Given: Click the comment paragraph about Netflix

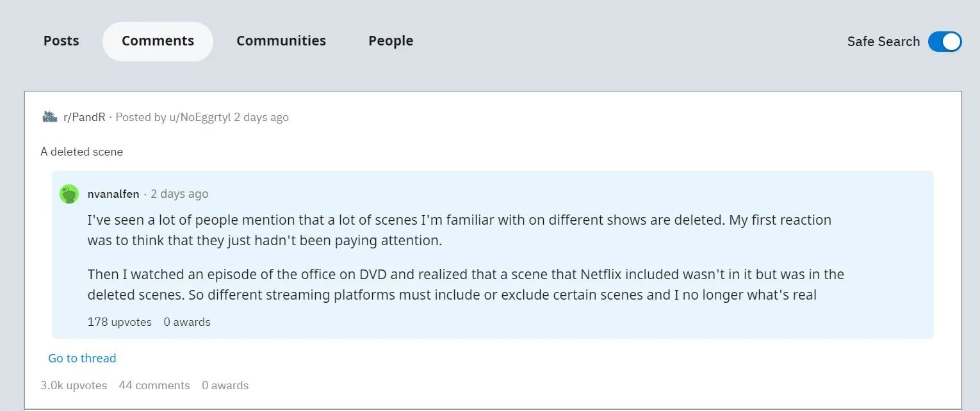Looking at the screenshot, I should pyautogui.click(x=466, y=285).
